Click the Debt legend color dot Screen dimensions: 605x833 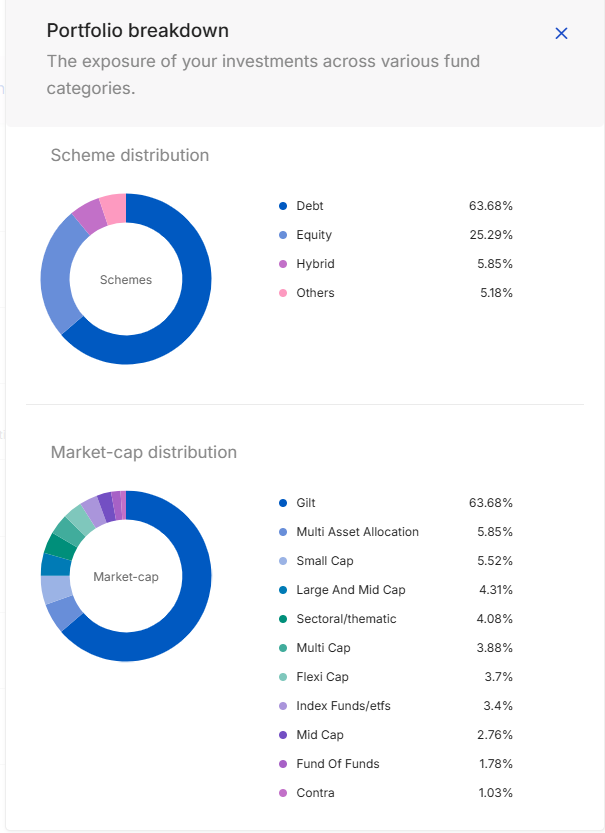283,206
